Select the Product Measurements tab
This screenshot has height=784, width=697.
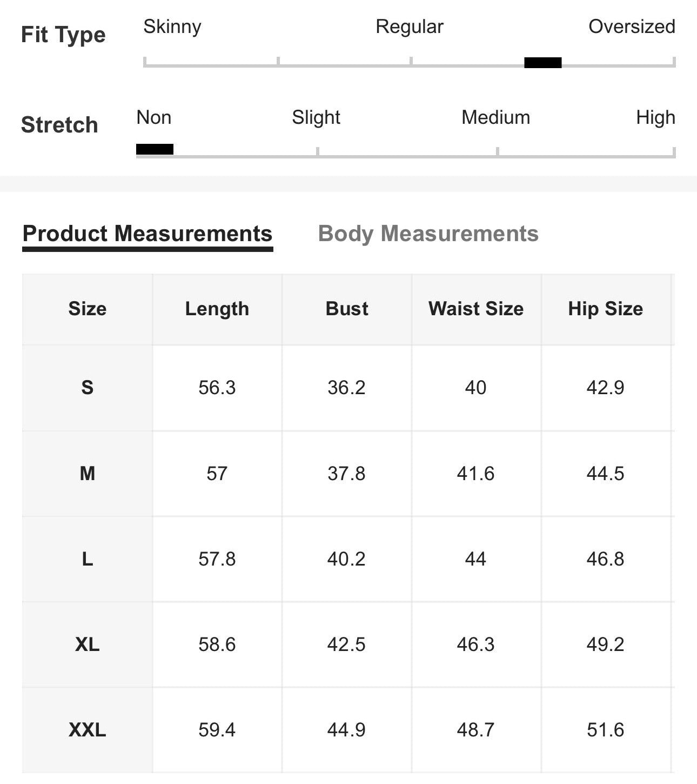[148, 234]
